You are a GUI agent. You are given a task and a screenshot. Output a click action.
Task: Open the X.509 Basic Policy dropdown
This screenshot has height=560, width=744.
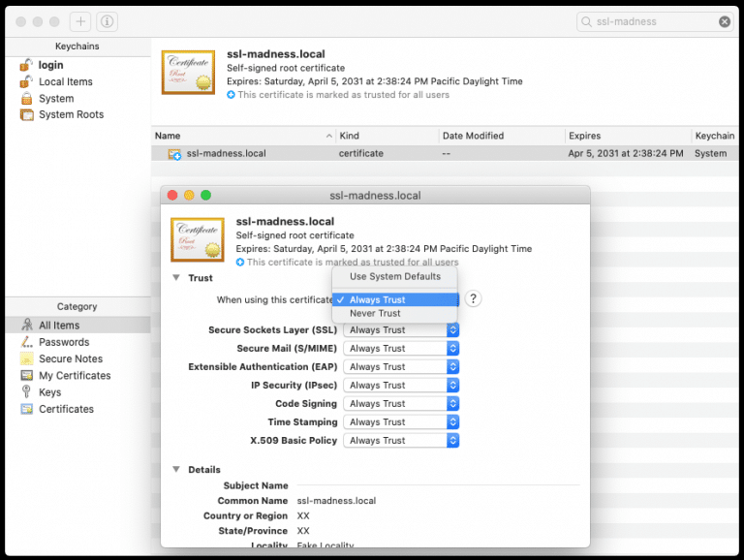coord(401,441)
